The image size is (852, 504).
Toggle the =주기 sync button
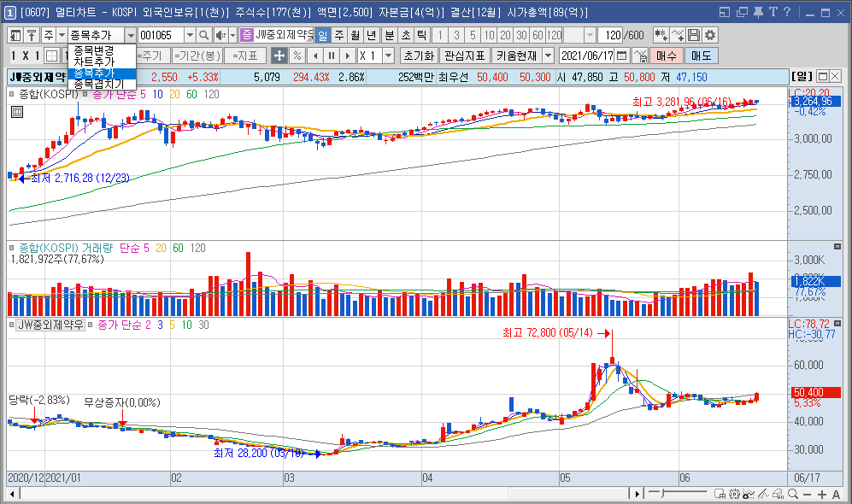153,56
